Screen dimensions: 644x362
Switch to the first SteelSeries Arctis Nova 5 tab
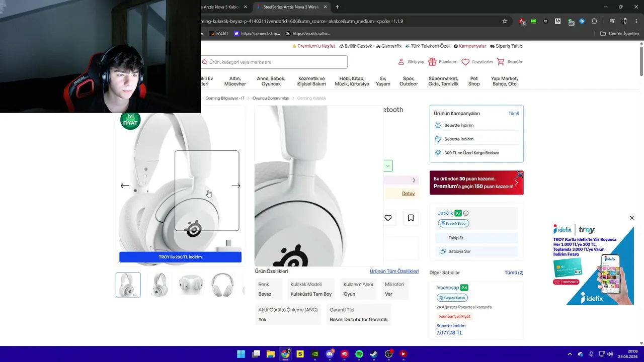[x=220, y=7]
